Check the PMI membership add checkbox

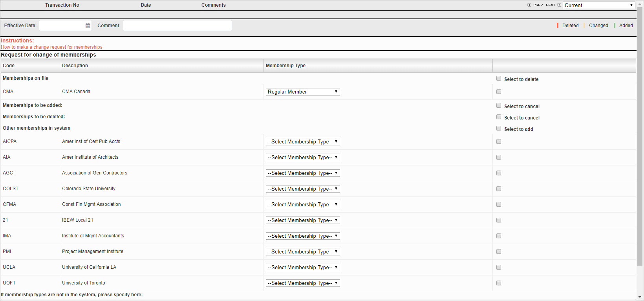(x=499, y=251)
